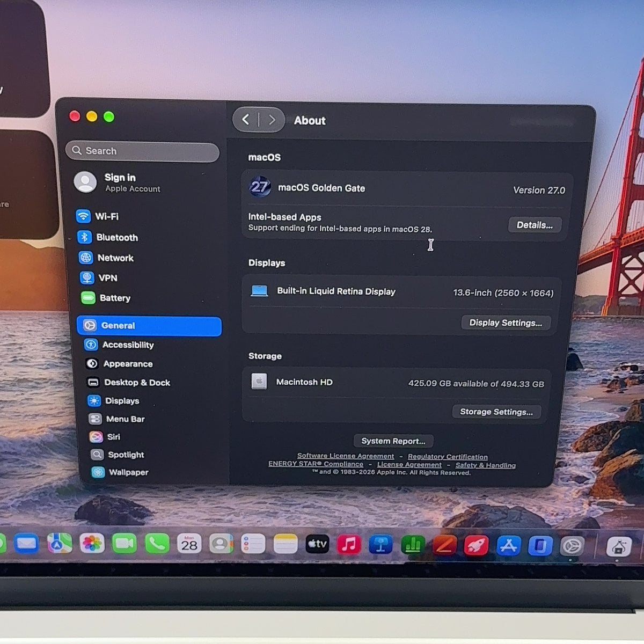Select Spotlight in the sidebar

[x=118, y=455]
